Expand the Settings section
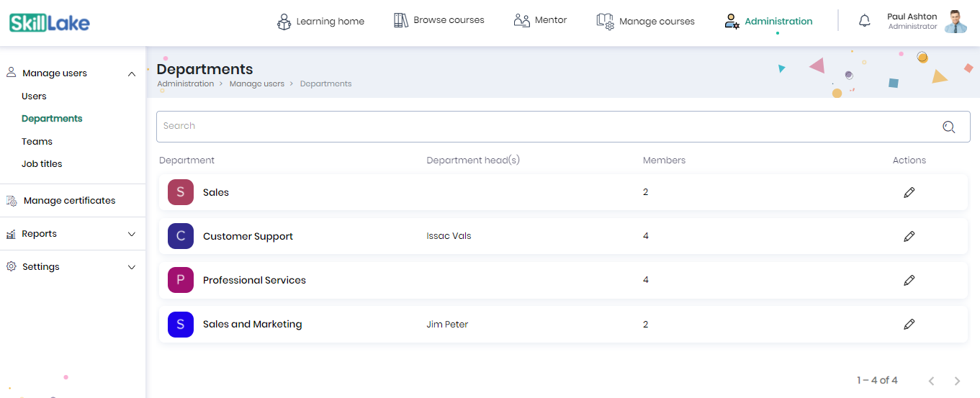The height and width of the screenshot is (398, 980). pos(132,267)
